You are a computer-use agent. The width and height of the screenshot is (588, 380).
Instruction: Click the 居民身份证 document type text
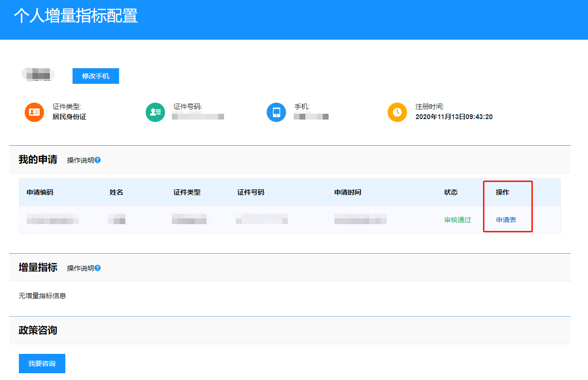[69, 117]
